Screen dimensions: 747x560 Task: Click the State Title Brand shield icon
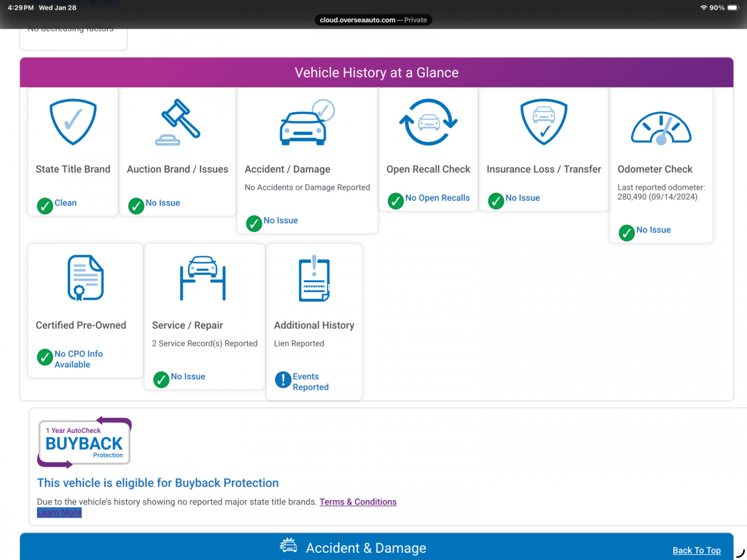(73, 121)
